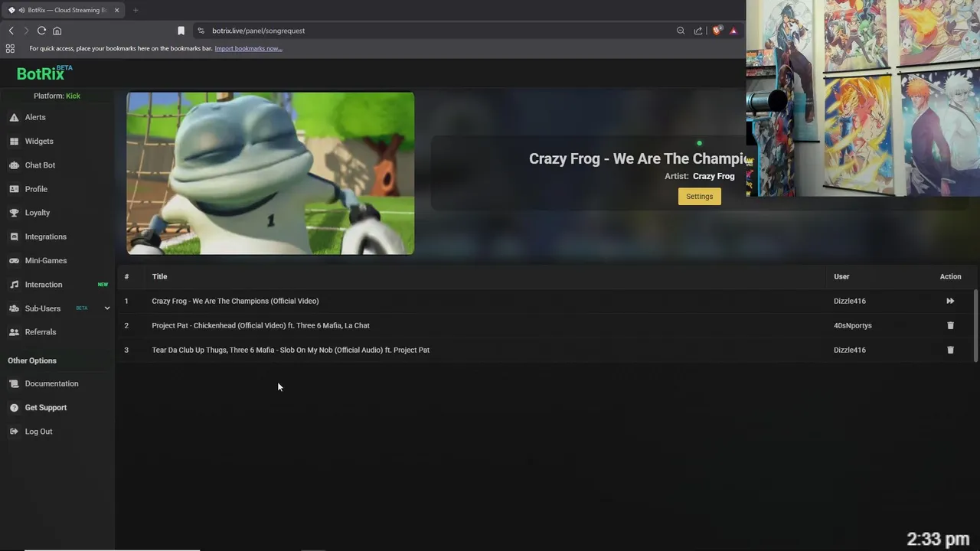
Task: Click the song list scrollbar
Action: (x=975, y=325)
